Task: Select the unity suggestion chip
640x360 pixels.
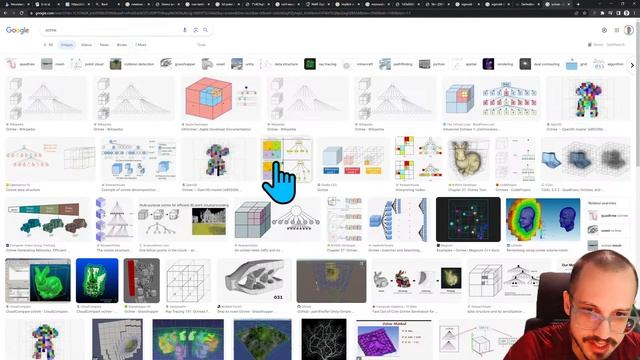Action: (x=242, y=64)
